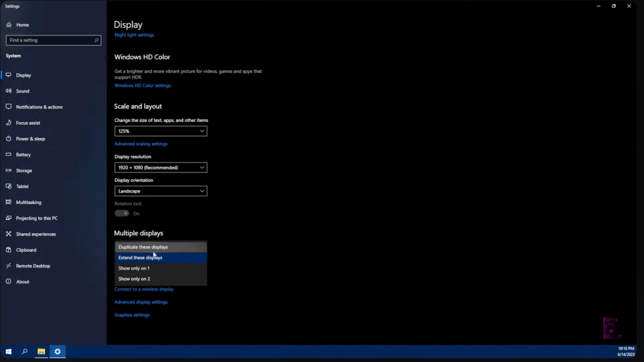Select Battery settings in sidebar

click(x=23, y=155)
